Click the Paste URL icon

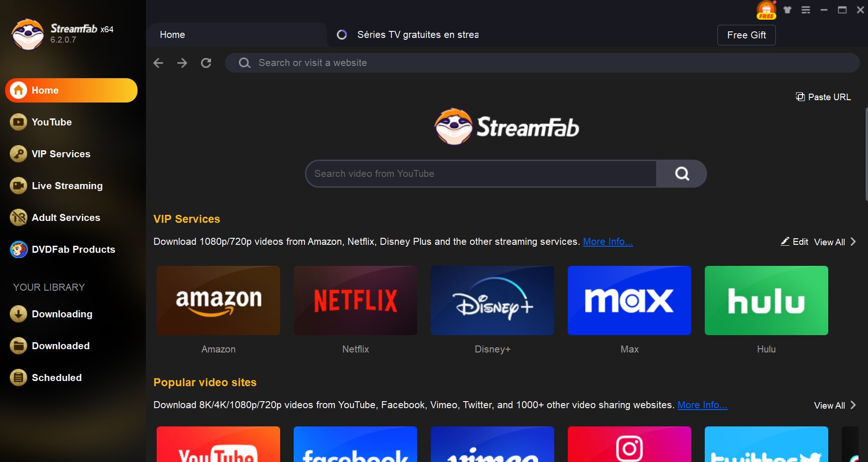(800, 97)
